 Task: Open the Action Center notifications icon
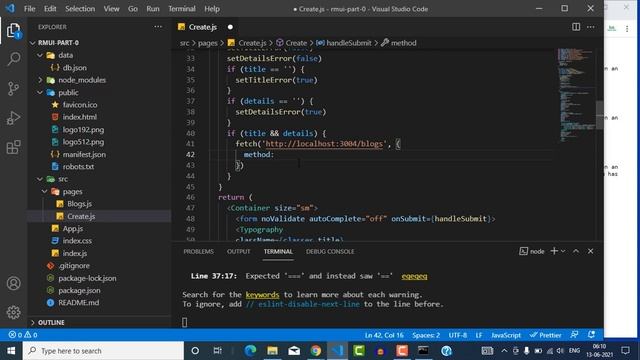(625, 351)
